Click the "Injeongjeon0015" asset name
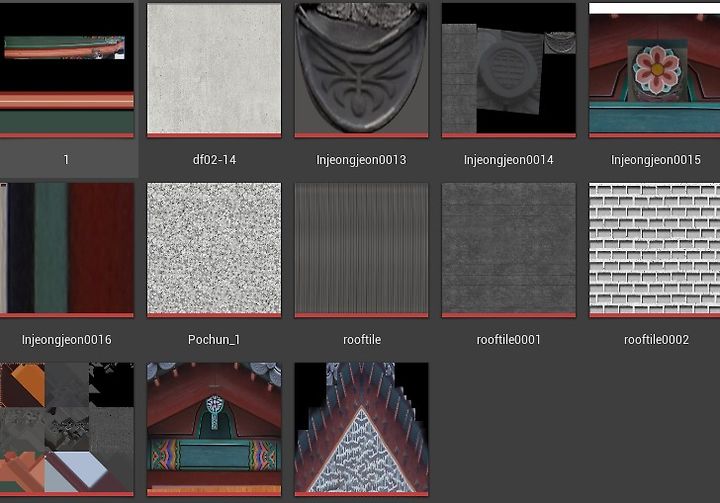 (656, 160)
